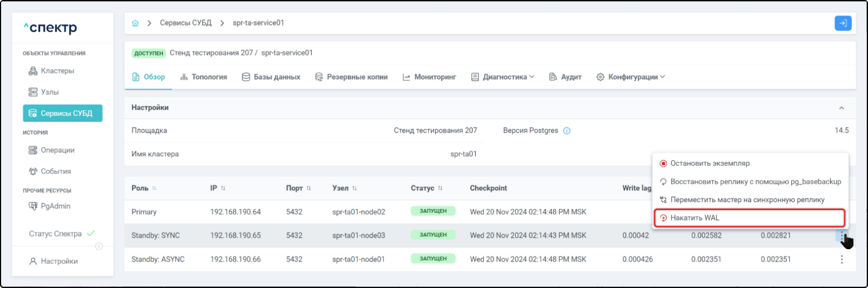Screen dimensions: 868x288
Task: Open the three-dot menu for Standby: ASYNC row
Action: (x=842, y=259)
